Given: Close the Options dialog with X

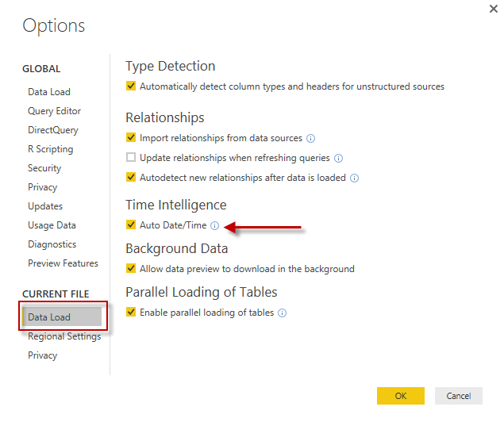Looking at the screenshot, I should (x=485, y=9).
